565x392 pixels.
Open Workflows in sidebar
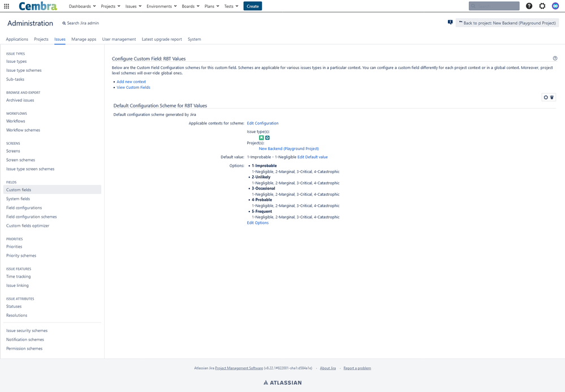(x=15, y=122)
